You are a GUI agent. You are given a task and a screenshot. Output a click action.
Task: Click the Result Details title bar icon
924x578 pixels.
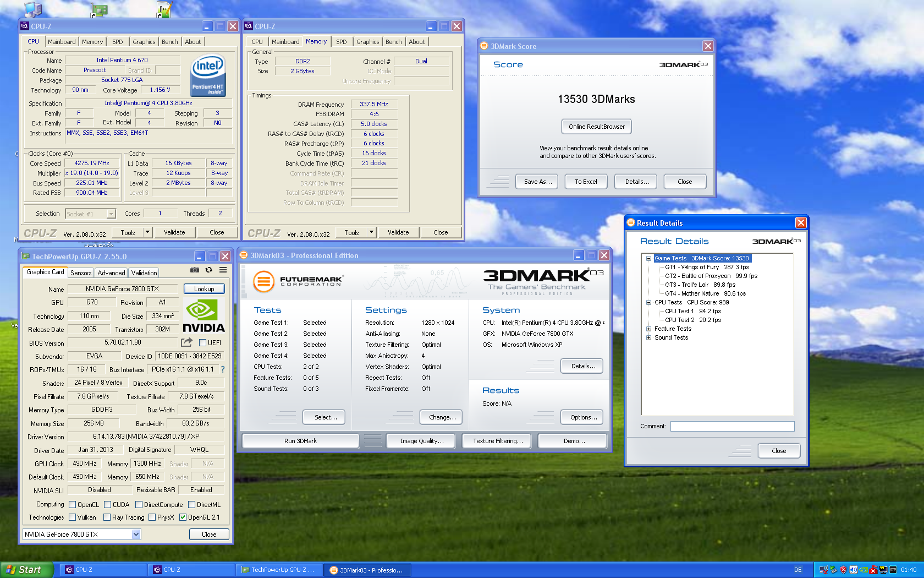coord(631,222)
